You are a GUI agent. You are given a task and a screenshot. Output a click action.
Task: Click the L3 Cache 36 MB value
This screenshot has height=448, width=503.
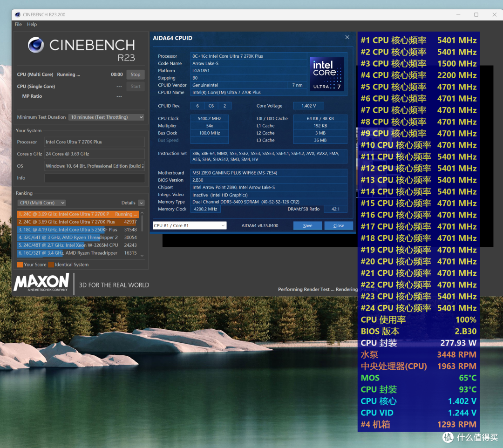tap(320, 140)
